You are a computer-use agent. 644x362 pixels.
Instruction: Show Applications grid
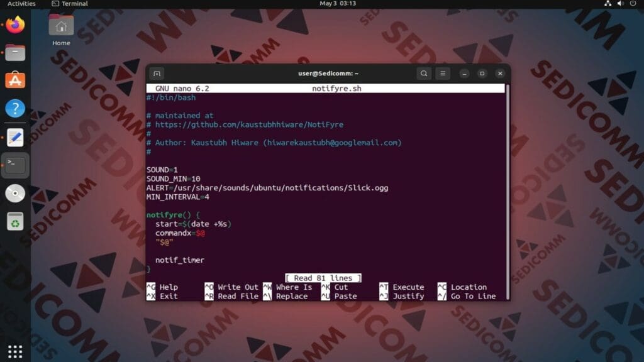pos(15,352)
